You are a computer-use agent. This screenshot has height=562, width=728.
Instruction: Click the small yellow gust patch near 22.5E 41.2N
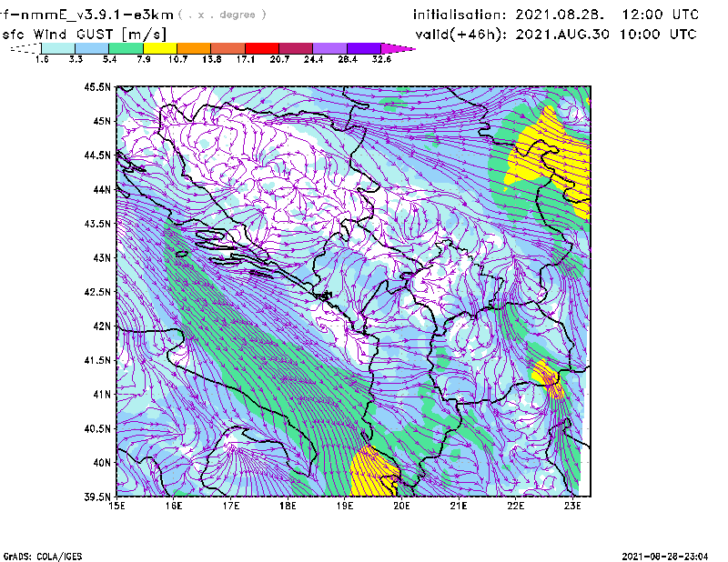tap(549, 378)
